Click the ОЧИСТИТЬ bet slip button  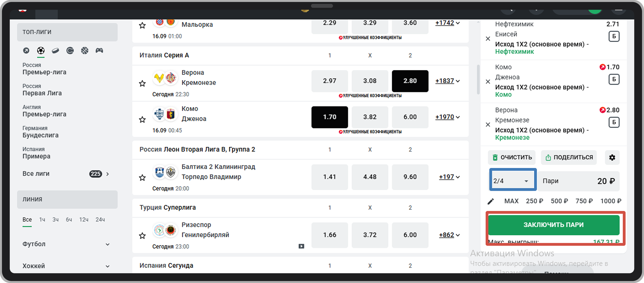[512, 157]
